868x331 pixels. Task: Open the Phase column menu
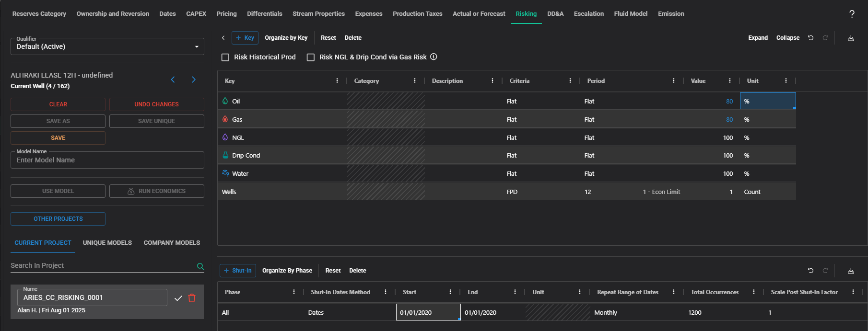point(294,292)
